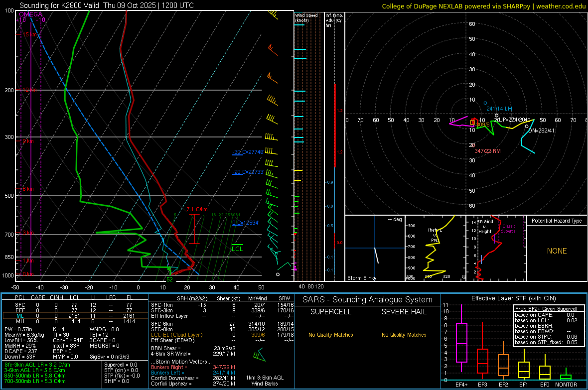Select the EFF parcel row
Screen dimensions: 588x390
tap(75, 310)
